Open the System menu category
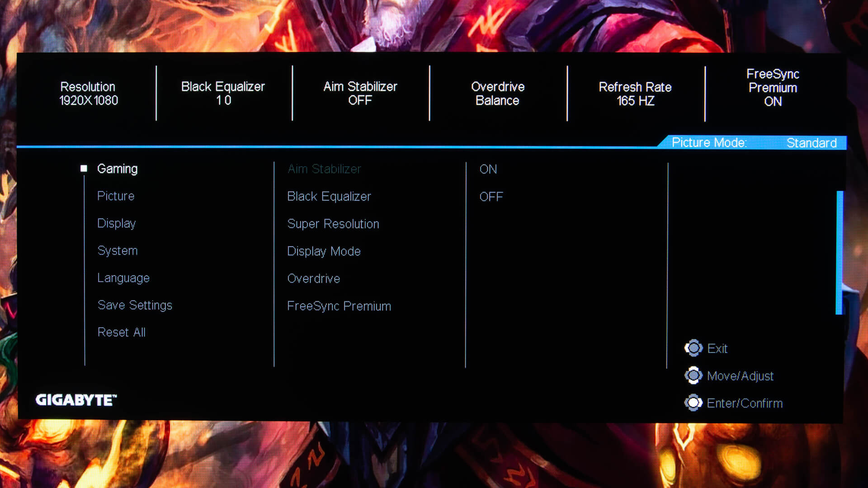Image resolution: width=868 pixels, height=488 pixels. pos(118,251)
